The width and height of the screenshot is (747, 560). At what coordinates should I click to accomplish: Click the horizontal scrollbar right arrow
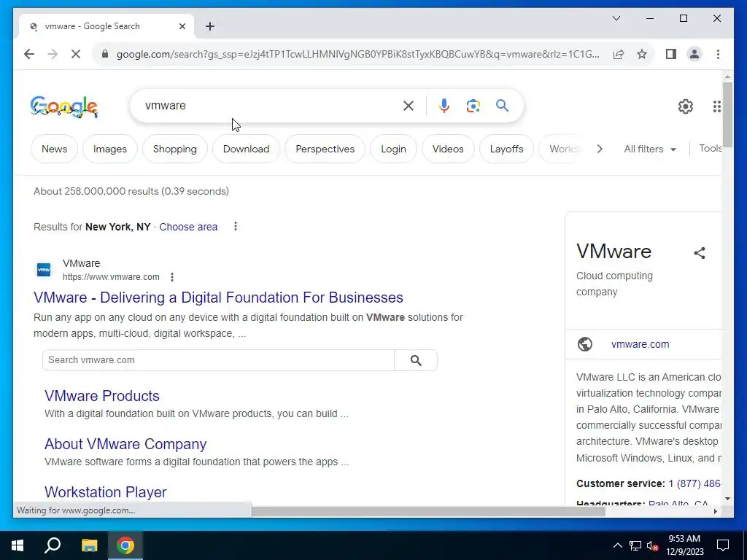pos(715,511)
